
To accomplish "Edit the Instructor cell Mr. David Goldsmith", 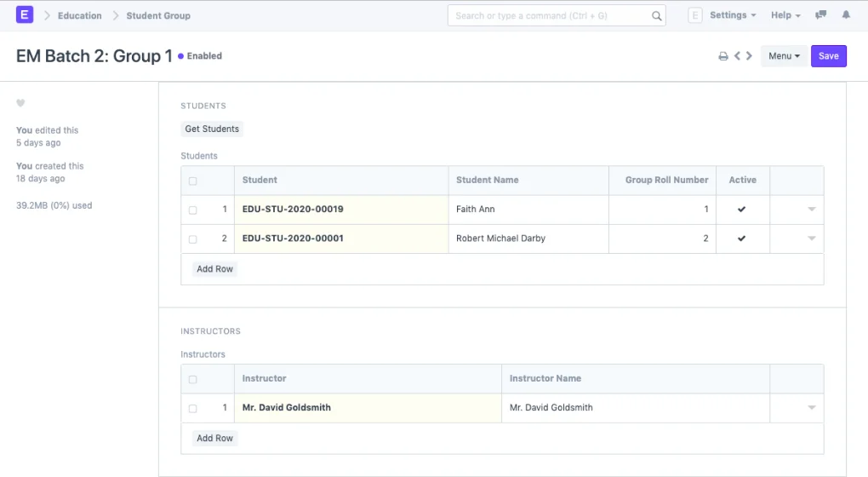I will pos(368,408).
